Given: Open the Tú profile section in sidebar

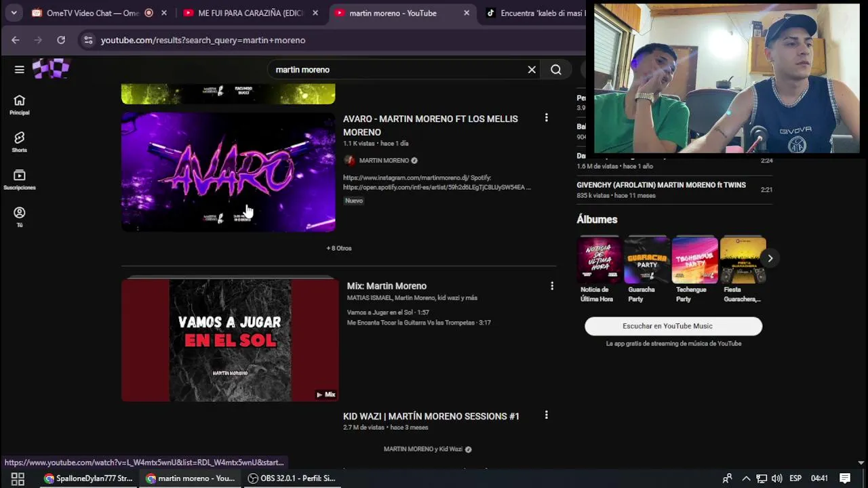Looking at the screenshot, I should pos(19,217).
